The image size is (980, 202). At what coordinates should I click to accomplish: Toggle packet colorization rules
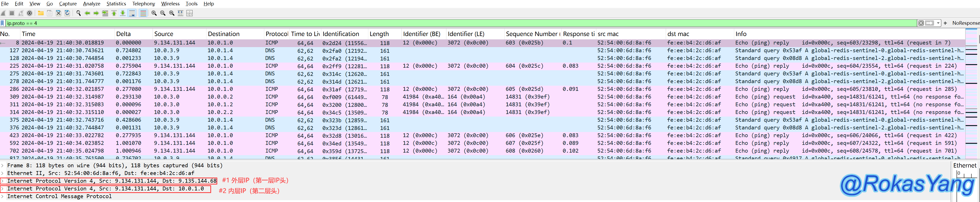pos(143,13)
